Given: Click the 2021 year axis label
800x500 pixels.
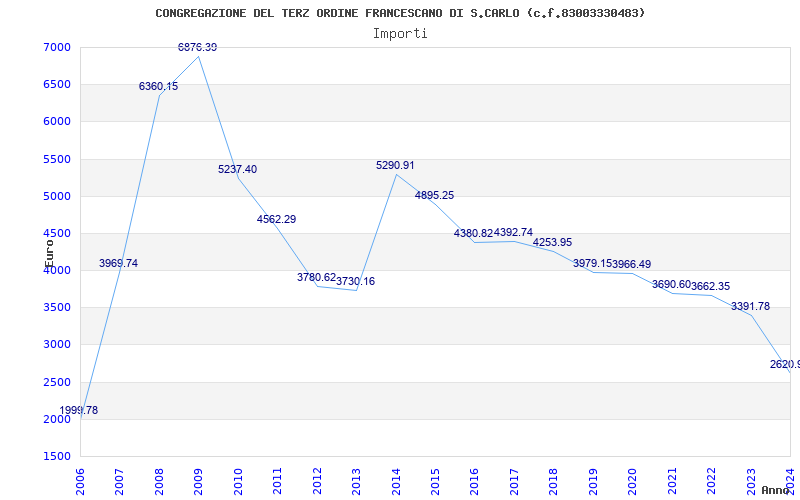Looking at the screenshot, I should pyautogui.click(x=672, y=481).
